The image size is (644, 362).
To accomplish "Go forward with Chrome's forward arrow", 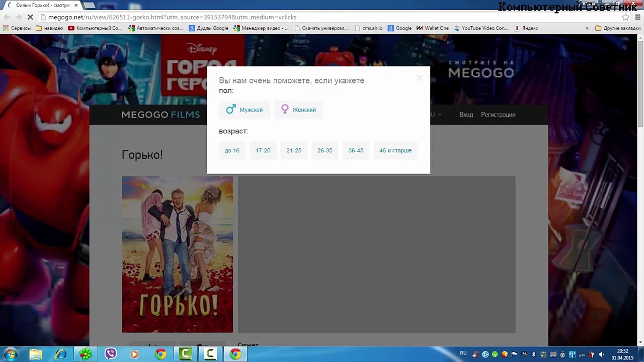I will tap(18, 17).
